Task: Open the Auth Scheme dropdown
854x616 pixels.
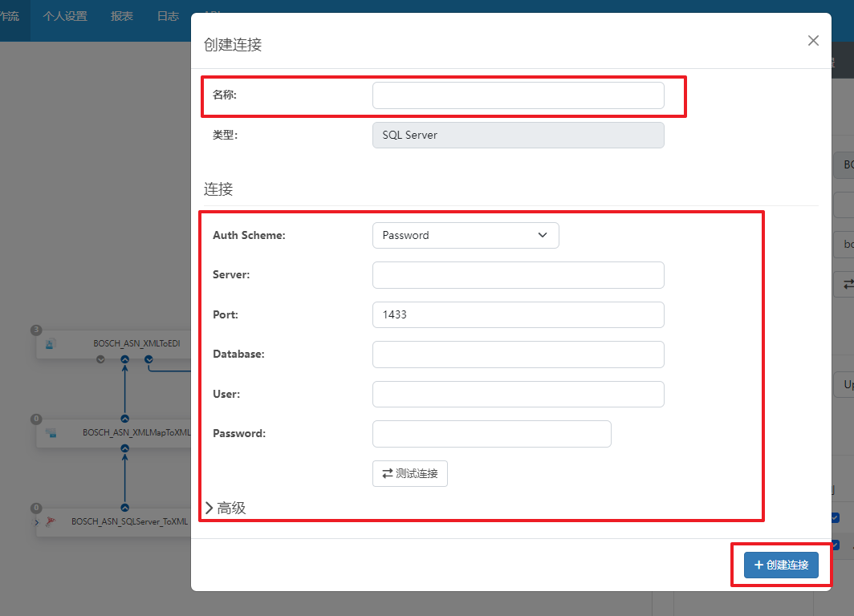Action: [465, 235]
